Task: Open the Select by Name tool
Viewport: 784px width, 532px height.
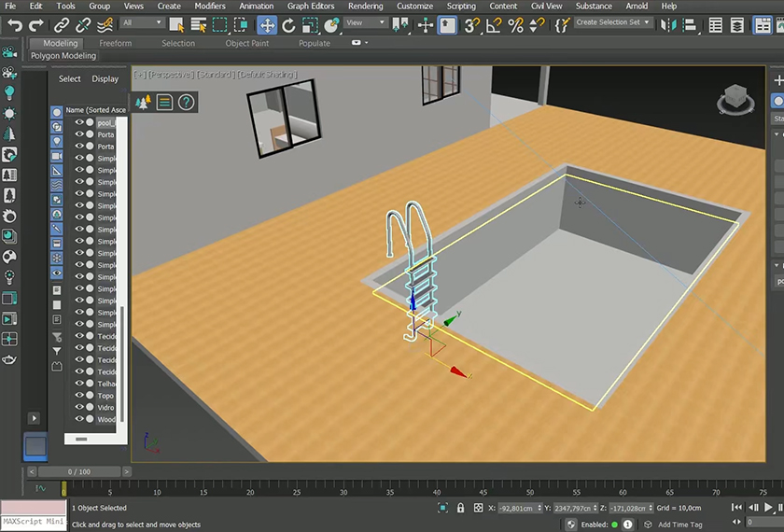Action: (x=197, y=25)
